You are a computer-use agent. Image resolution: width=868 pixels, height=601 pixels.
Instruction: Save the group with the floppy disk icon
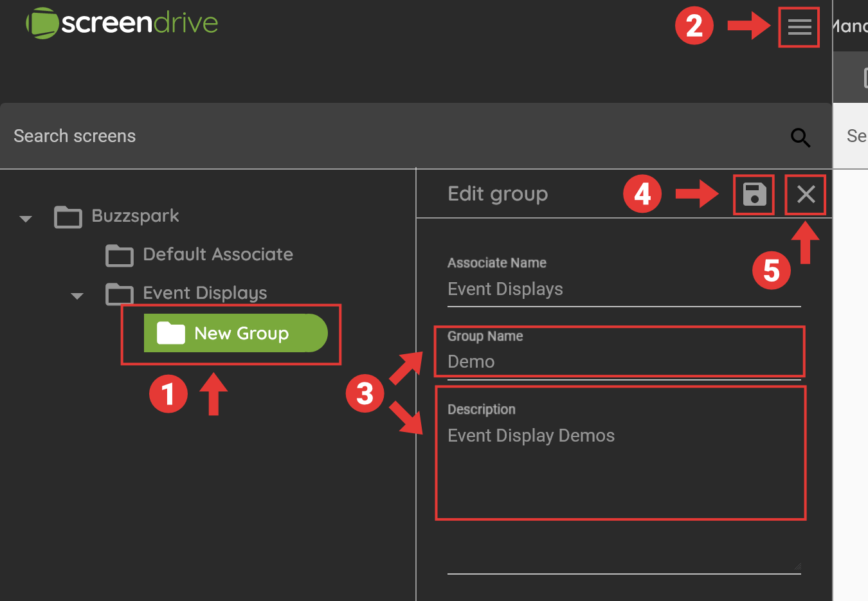[754, 194]
